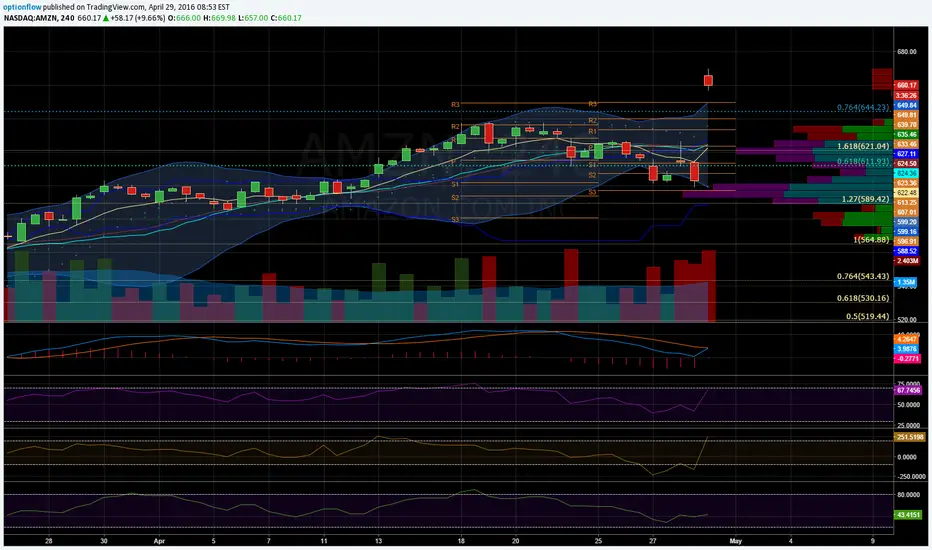Click the green 635.46 price label

906,134
